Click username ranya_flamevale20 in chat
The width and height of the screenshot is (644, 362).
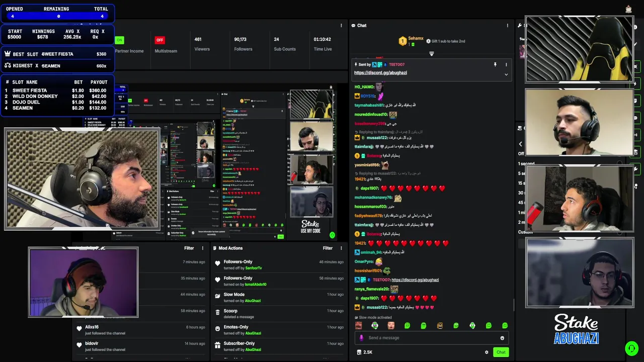[371, 289]
